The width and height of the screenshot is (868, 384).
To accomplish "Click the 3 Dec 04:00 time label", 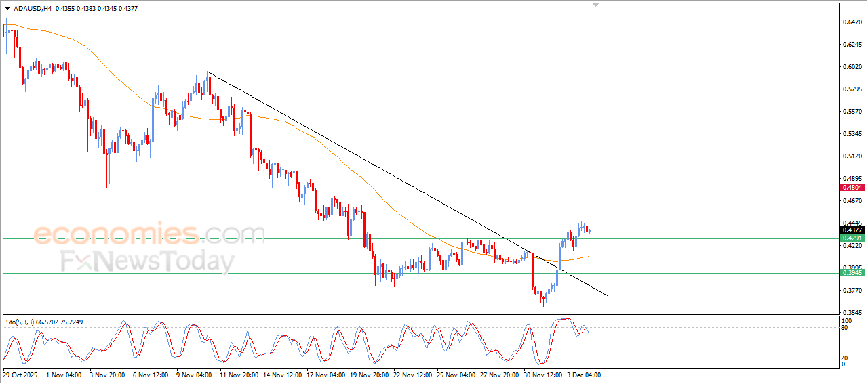I will [x=584, y=375].
